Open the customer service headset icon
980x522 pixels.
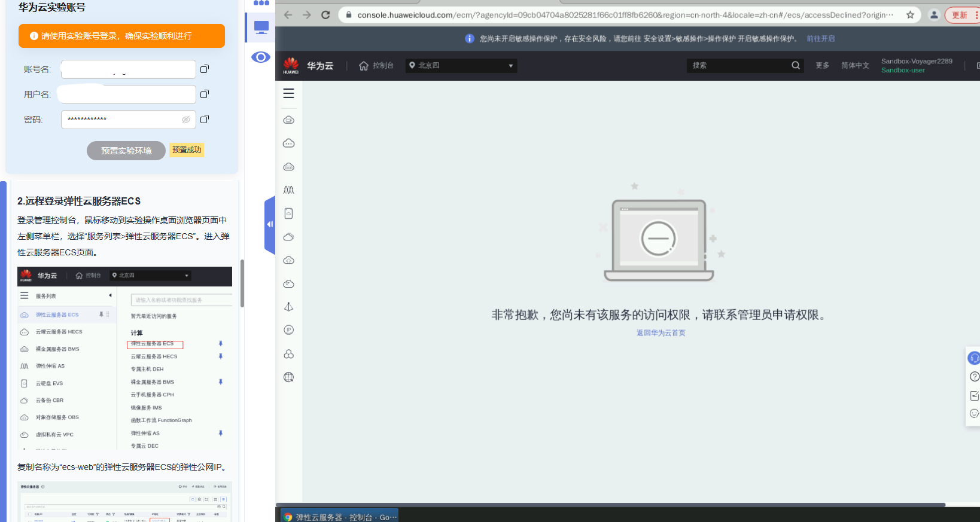coord(974,358)
